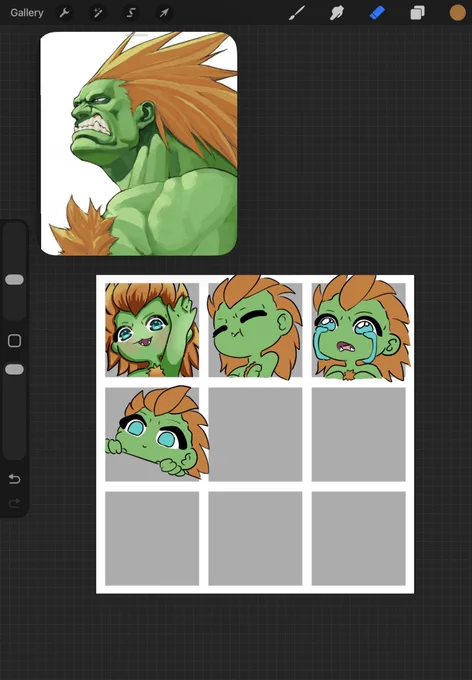Redo the last undone action

tap(14, 503)
